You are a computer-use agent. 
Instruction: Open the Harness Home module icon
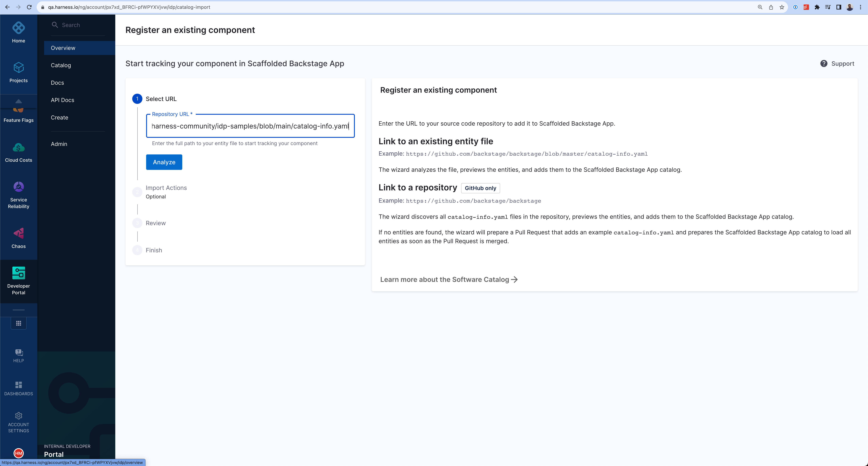pos(18,28)
